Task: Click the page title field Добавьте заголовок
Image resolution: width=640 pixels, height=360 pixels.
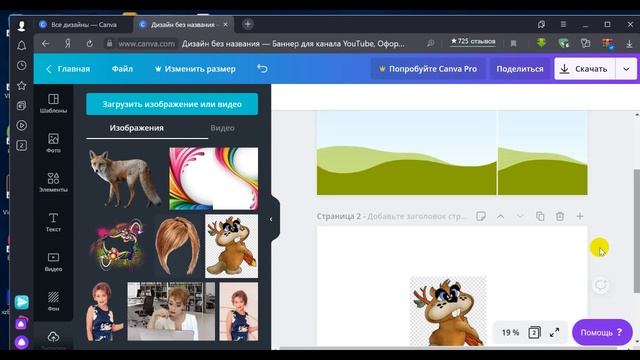Action: 416,216
